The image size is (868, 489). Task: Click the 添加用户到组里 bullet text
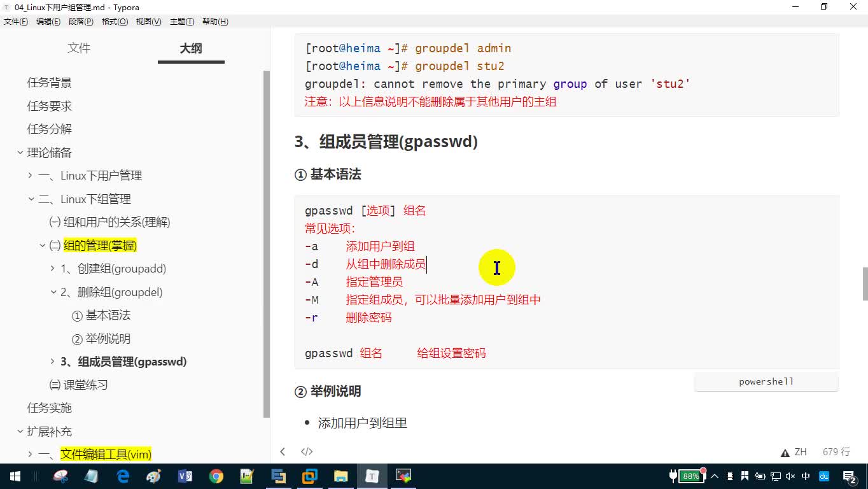[x=362, y=423]
